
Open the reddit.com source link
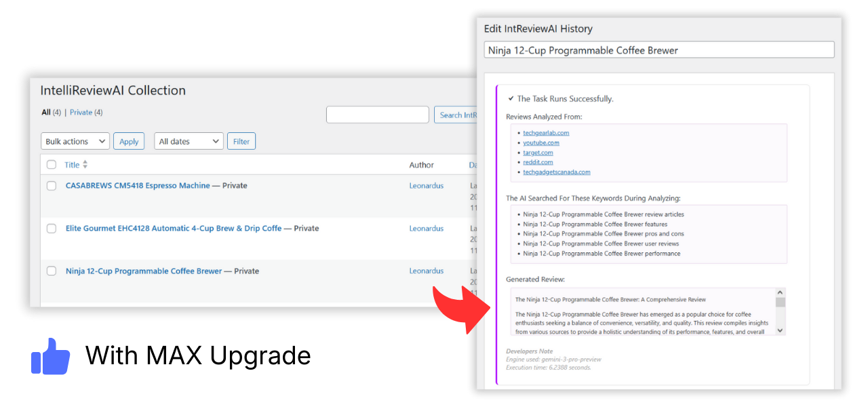point(538,162)
